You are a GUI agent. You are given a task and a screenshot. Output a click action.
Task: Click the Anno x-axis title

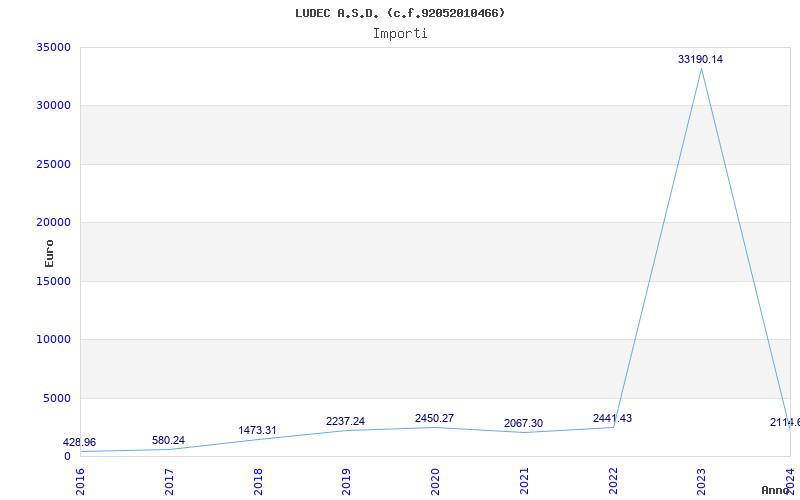tap(775, 490)
